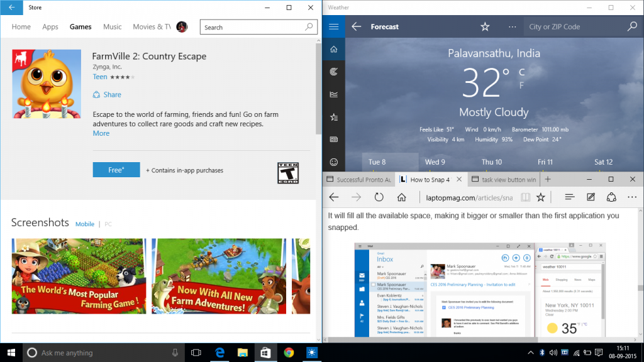Select Fri 11 forecast day
Viewport: 644px width, 362px height.
coord(545,162)
